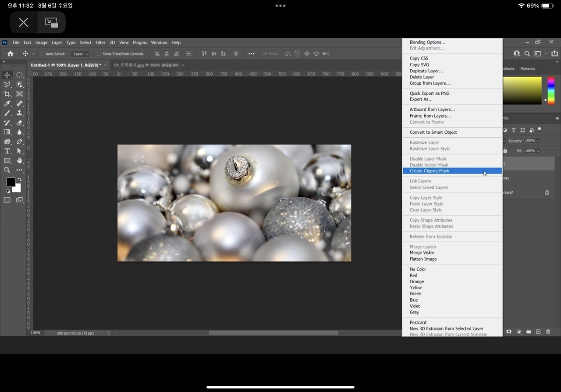Choose Create Clipping Mask from context menu
561x392 pixels.
coord(430,171)
